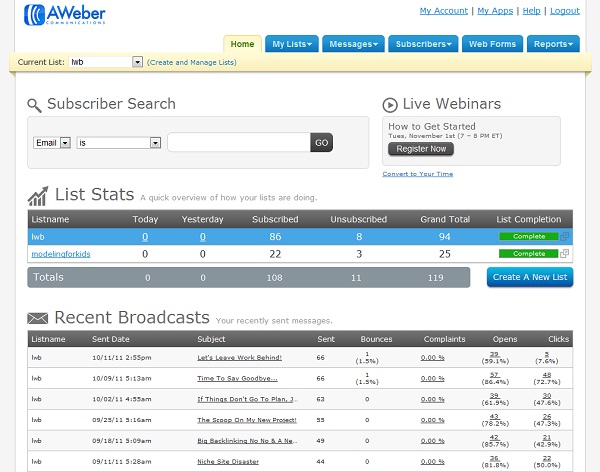Viewport: 600px width, 472px height.
Task: Click the modelingforkids Complete progress bar
Action: 529,253
